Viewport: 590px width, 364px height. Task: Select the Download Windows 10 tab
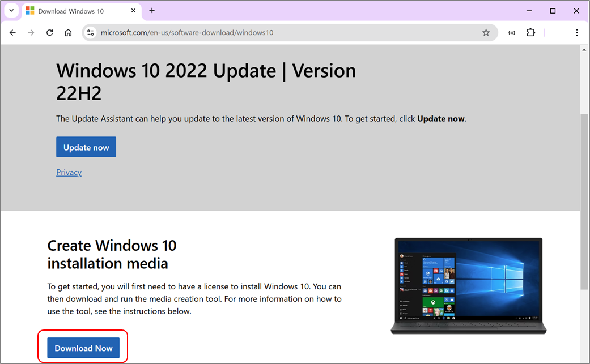click(82, 11)
